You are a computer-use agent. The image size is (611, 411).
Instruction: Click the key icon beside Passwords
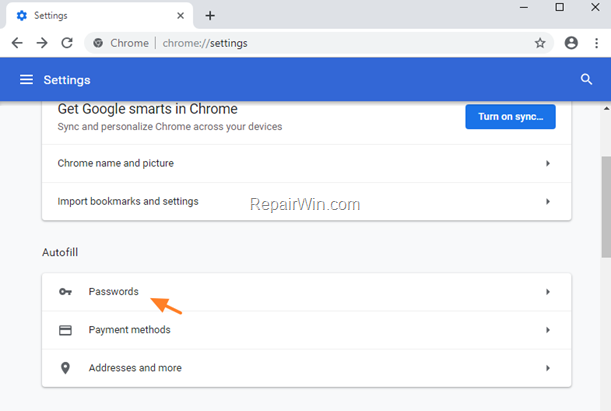pos(65,291)
